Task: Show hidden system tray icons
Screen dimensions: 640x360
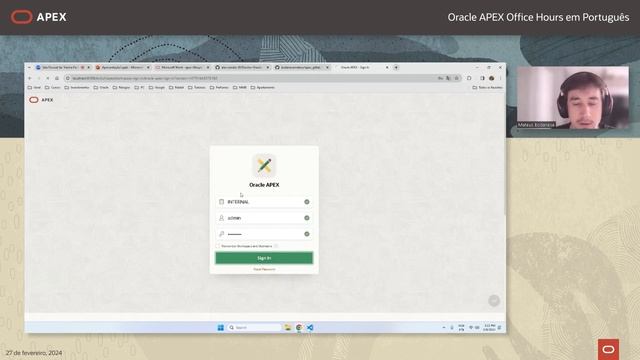Action: tap(444, 327)
